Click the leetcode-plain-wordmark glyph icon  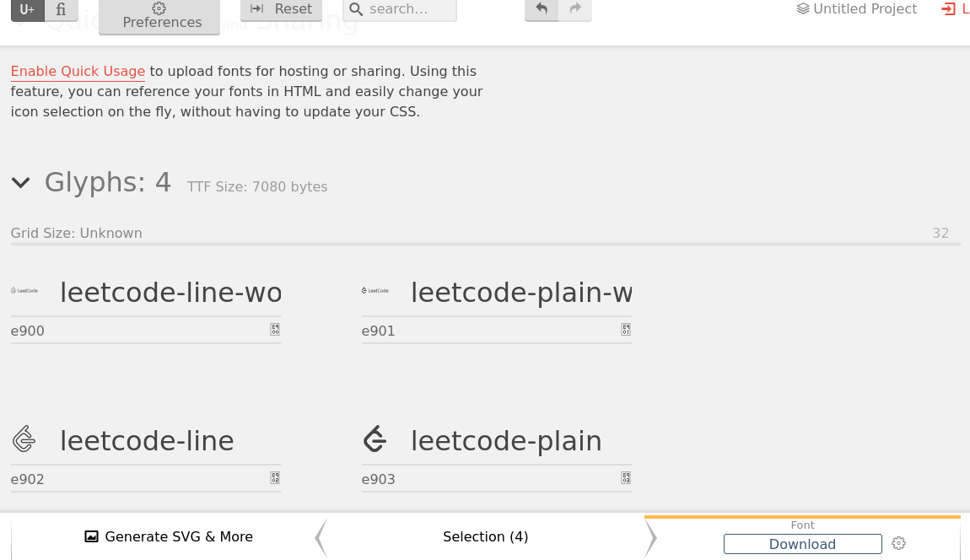[375, 290]
